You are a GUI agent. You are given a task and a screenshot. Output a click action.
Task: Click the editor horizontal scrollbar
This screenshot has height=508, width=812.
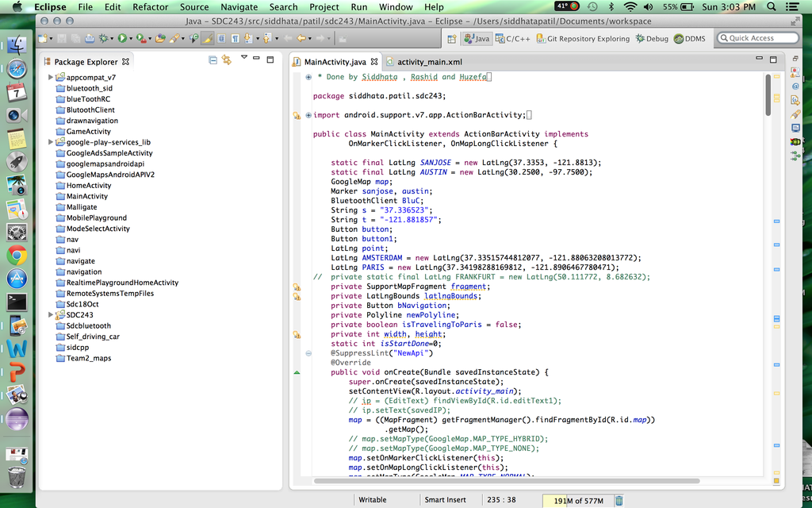pyautogui.click(x=506, y=480)
